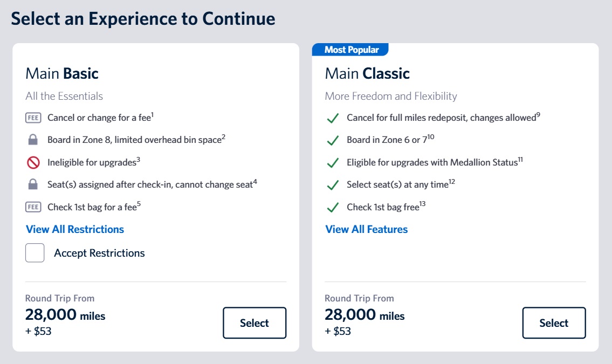This screenshot has height=364, width=612.
Task: Click the lock icon for Zone 8 boarding
Action: (33, 139)
